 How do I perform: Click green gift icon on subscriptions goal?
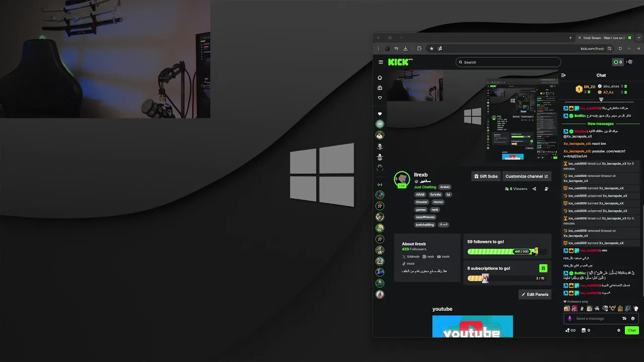543,268
